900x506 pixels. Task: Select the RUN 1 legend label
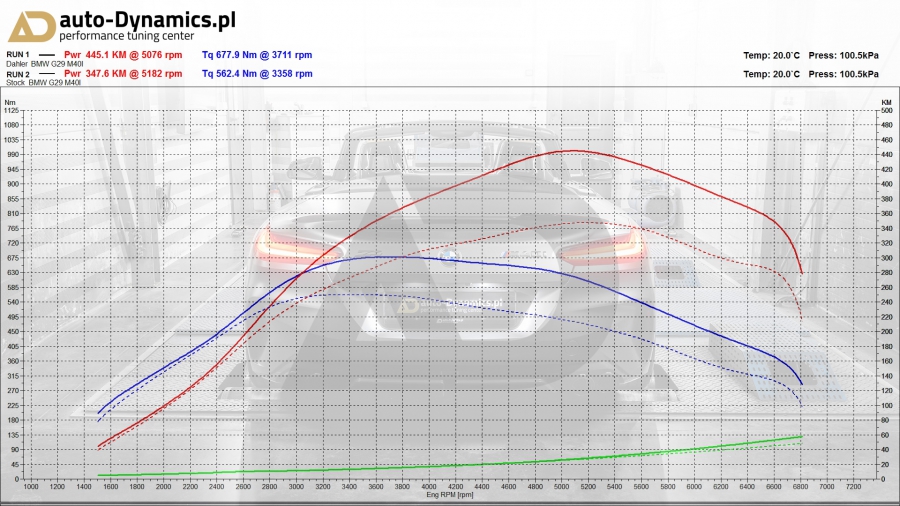[18, 54]
